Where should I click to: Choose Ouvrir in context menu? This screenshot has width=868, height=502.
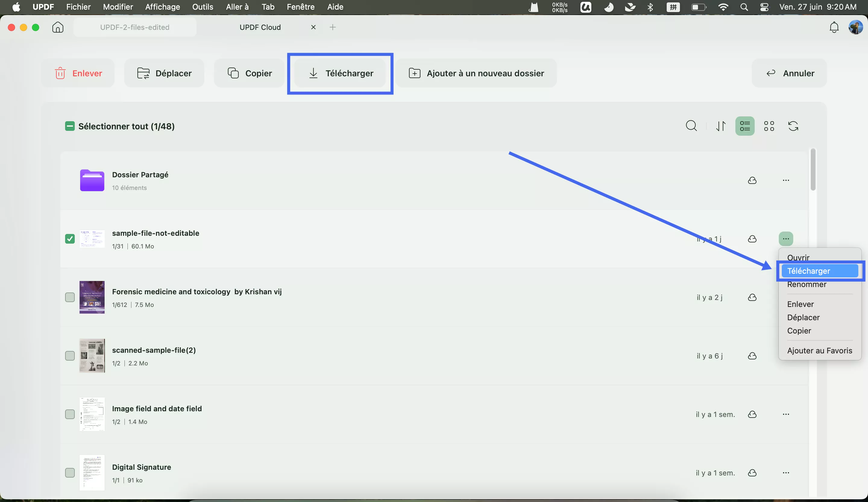798,258
